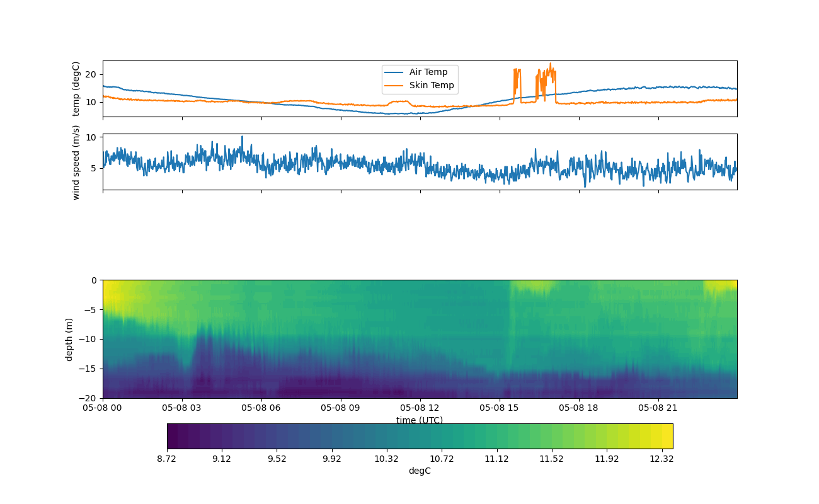Select the "05-08 12" time tick label
The width and height of the screenshot is (819, 504).
point(420,408)
